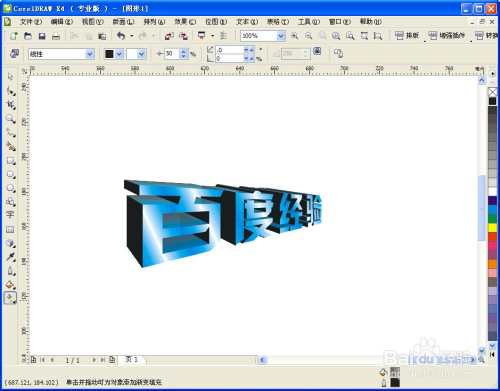
Task: Click the Zoom Out magnifier icon
Action: (x=308, y=36)
